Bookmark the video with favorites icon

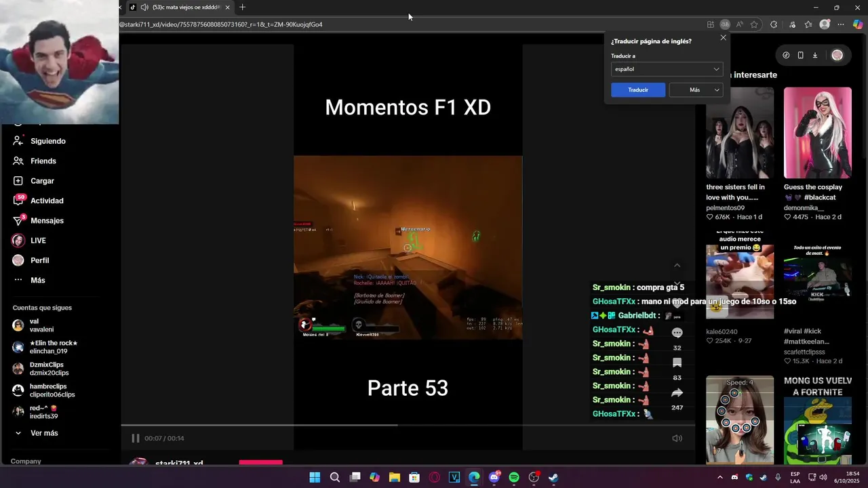(x=677, y=363)
